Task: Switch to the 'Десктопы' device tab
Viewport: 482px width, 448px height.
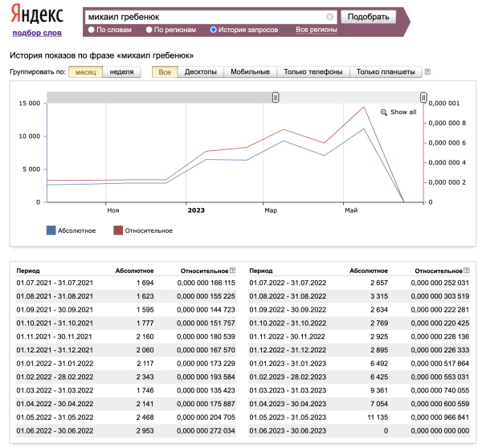Action: coord(200,72)
